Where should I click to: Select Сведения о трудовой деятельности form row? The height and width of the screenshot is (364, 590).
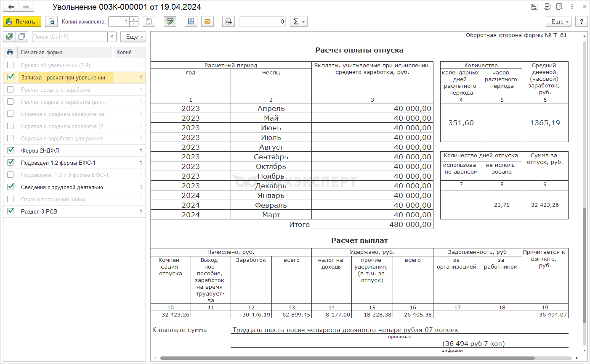point(64,187)
